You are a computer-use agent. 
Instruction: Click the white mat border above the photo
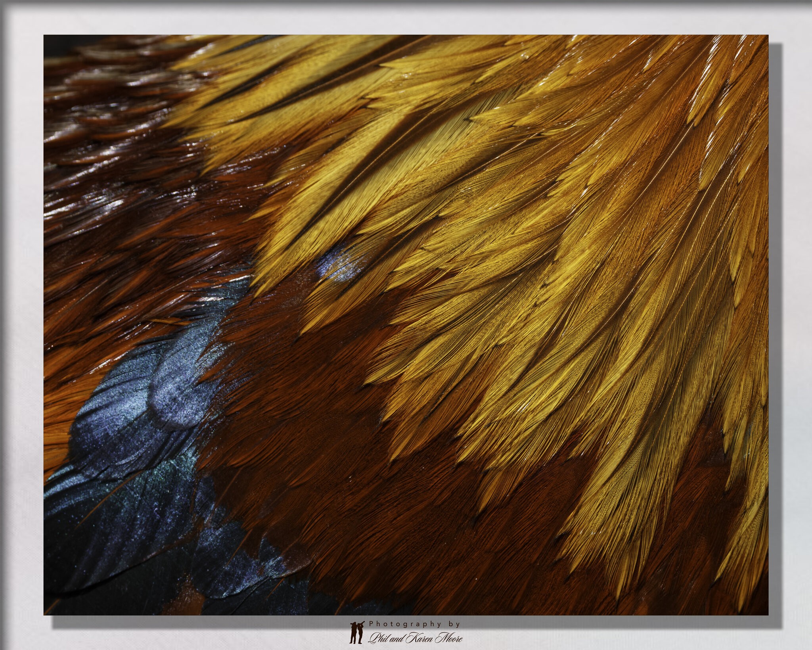pos(406,22)
